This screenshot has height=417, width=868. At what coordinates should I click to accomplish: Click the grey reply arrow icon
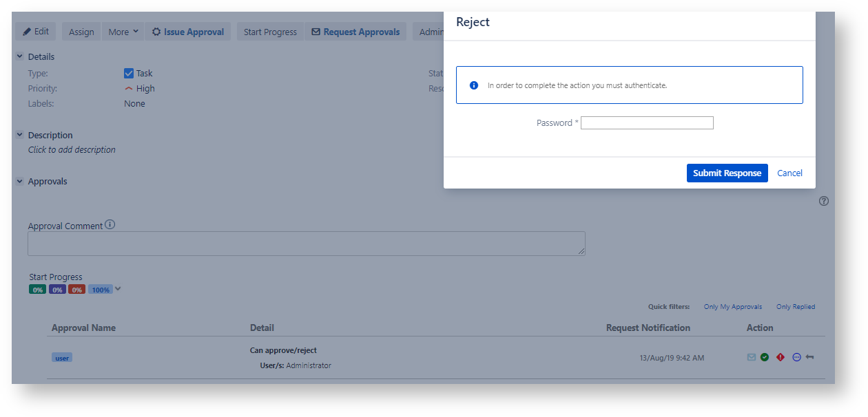click(810, 357)
